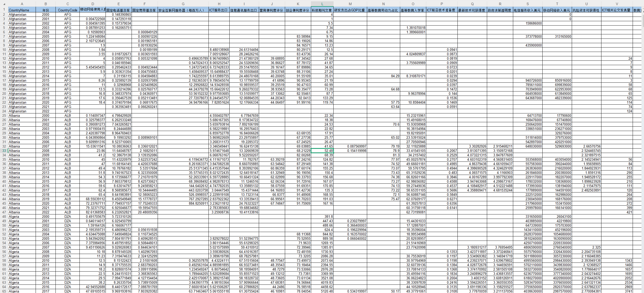Screen dimensions: 644x293
Task: Click the 研发支出占GDP比重 header cell
Action: pyautogui.click(x=350, y=10)
